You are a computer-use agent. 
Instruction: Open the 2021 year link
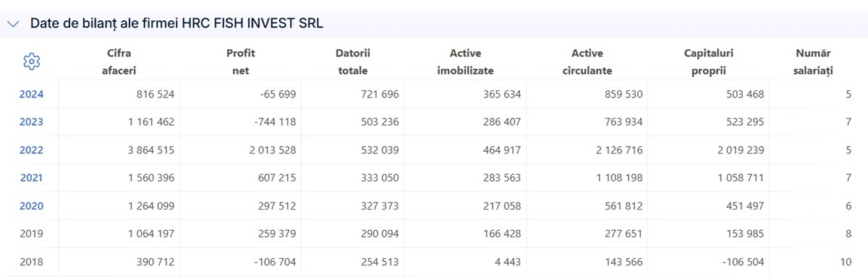click(x=31, y=178)
